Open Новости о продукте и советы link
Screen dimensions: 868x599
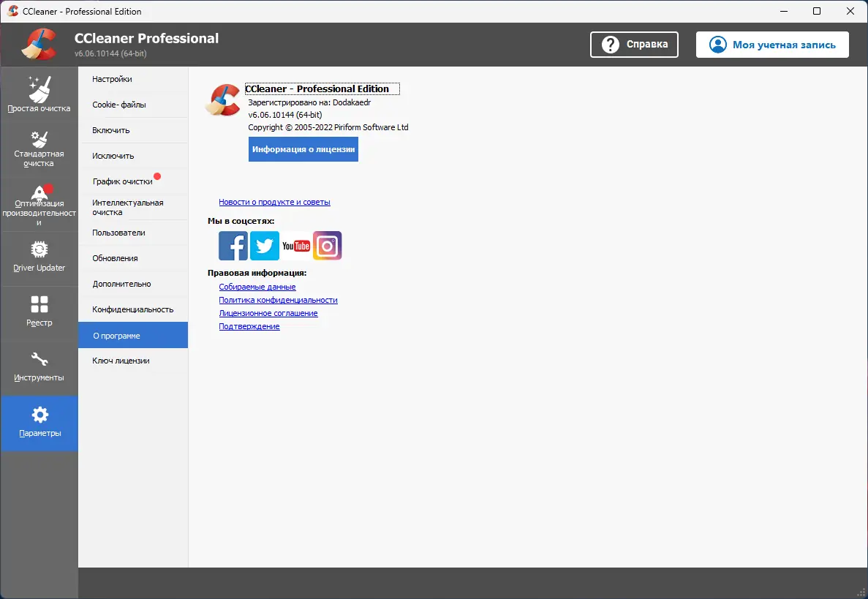coord(274,202)
